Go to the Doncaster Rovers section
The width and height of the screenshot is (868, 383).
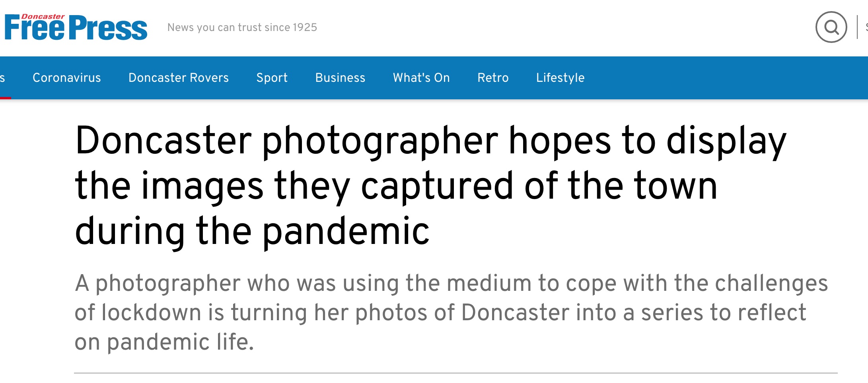(x=178, y=77)
